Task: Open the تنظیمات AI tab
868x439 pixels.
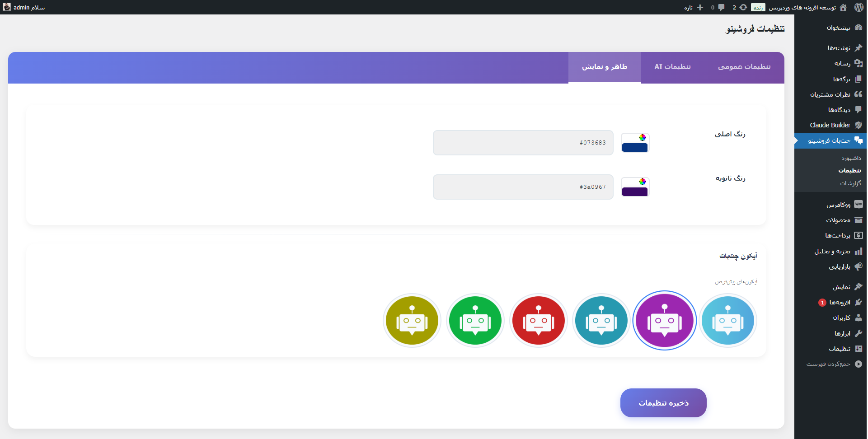Action: (x=672, y=67)
